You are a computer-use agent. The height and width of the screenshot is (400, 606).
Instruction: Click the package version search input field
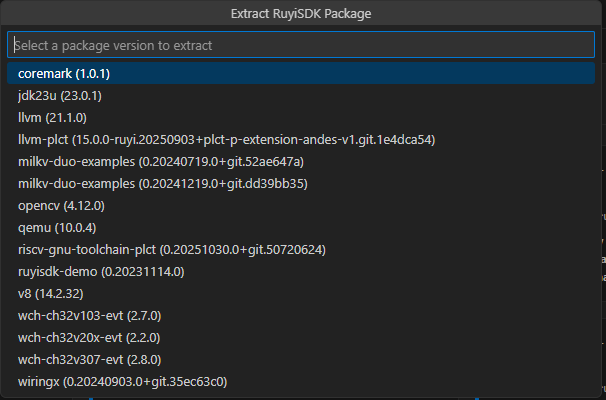[301, 45]
